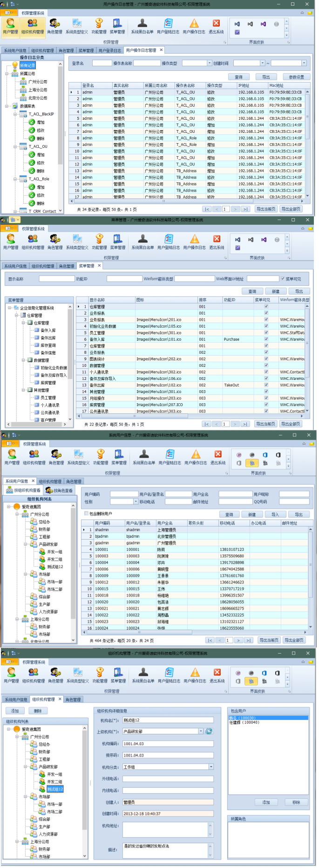Click 导出全部页 in menu management window
The image size is (319, 868).
pyautogui.click(x=291, y=424)
